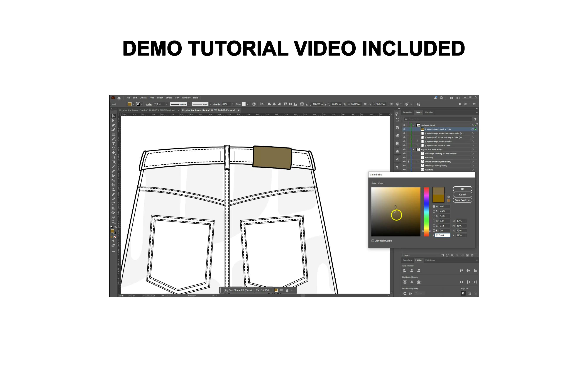This screenshot has height=392, width=588.
Task: Click the Gen Shape Fill (Beta) button
Action: pyautogui.click(x=238, y=290)
